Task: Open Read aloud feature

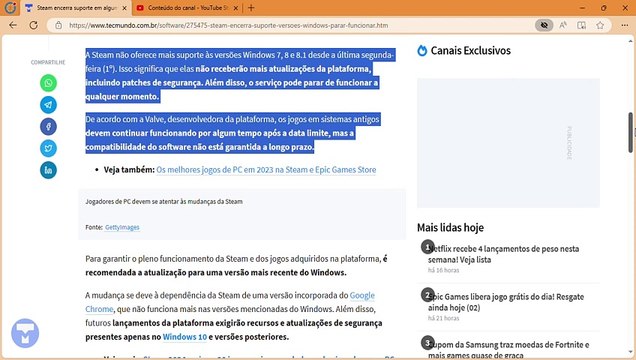Action: click(563, 25)
